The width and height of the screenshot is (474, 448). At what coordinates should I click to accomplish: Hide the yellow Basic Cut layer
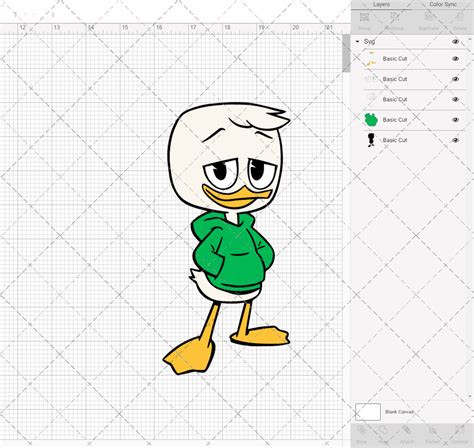[455, 59]
